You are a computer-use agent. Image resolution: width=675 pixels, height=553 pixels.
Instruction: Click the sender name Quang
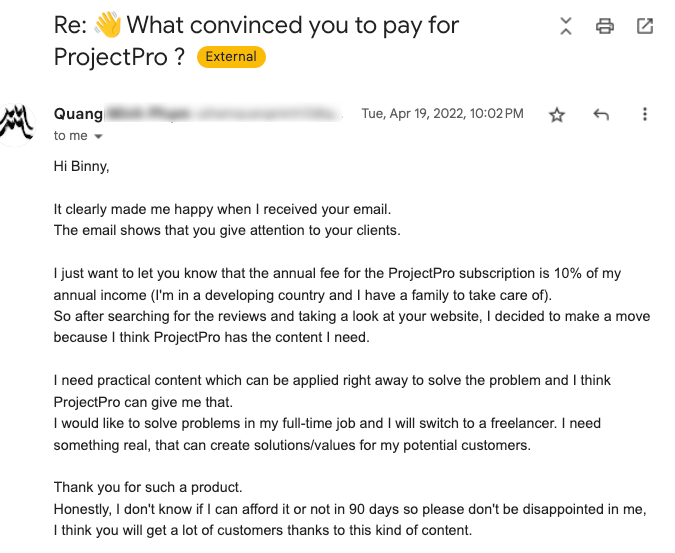pyautogui.click(x=77, y=114)
